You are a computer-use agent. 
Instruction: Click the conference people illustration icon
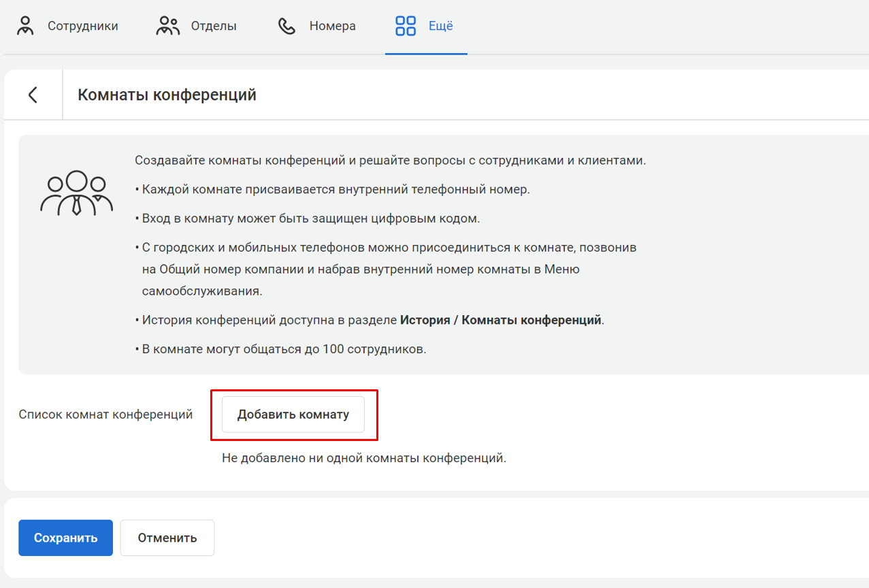coord(76,193)
